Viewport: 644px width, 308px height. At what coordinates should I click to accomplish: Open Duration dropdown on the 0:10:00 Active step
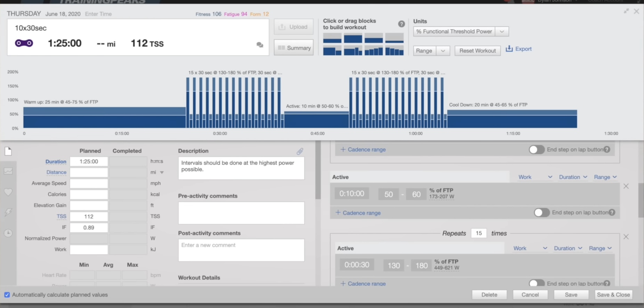(573, 177)
